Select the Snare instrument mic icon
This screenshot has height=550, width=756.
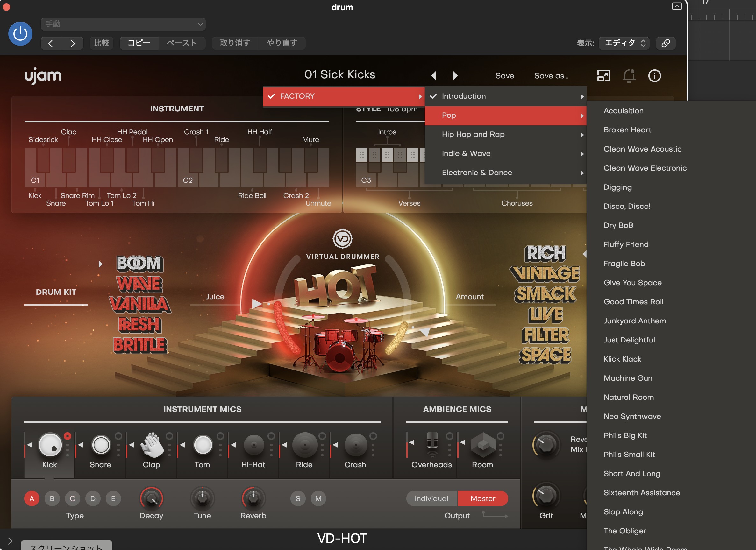pos(101,445)
